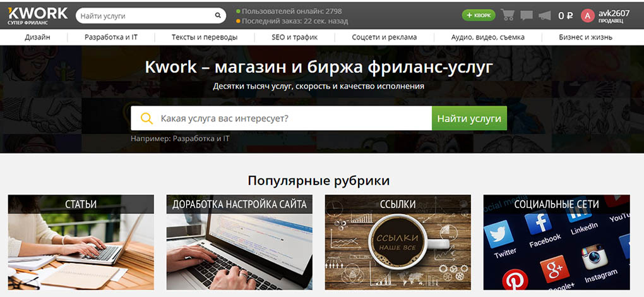Focus the 'Какая услуга вас интересует?' field

[x=282, y=118]
